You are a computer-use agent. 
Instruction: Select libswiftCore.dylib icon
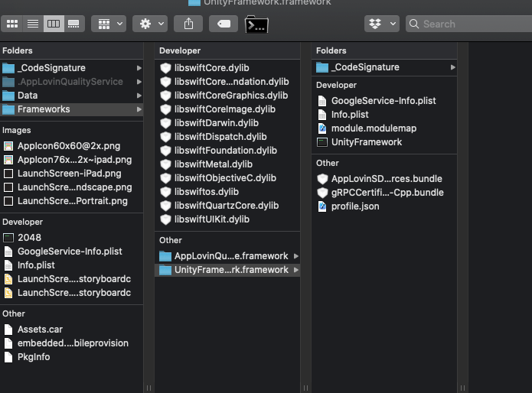coord(165,68)
